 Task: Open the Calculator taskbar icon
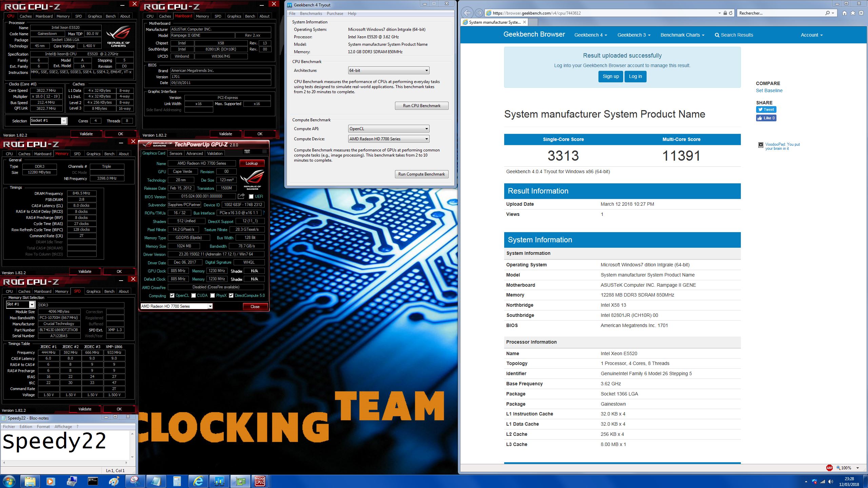point(177,481)
